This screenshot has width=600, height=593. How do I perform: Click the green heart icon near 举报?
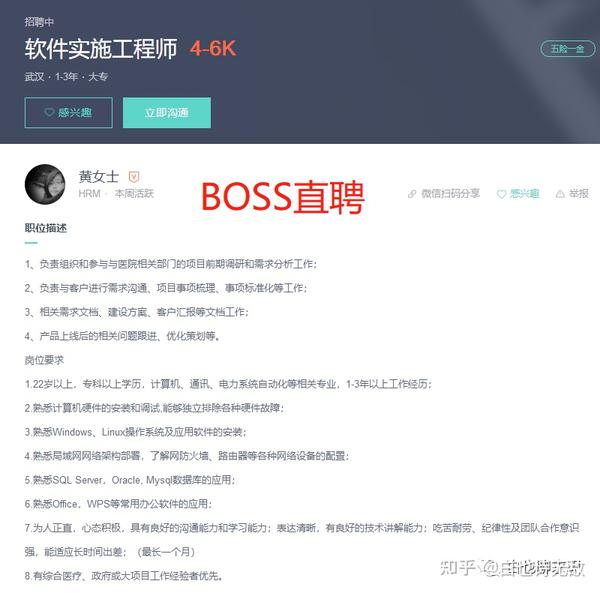tap(501, 194)
